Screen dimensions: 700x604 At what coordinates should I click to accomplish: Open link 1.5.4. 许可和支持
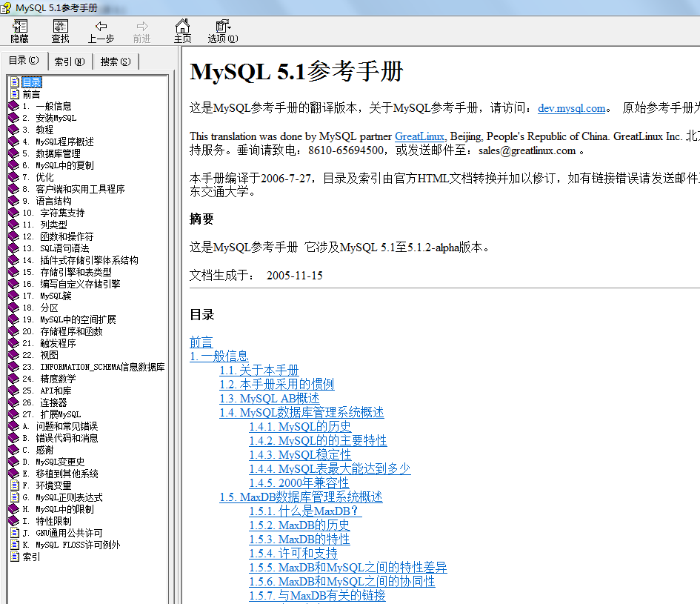tap(293, 553)
